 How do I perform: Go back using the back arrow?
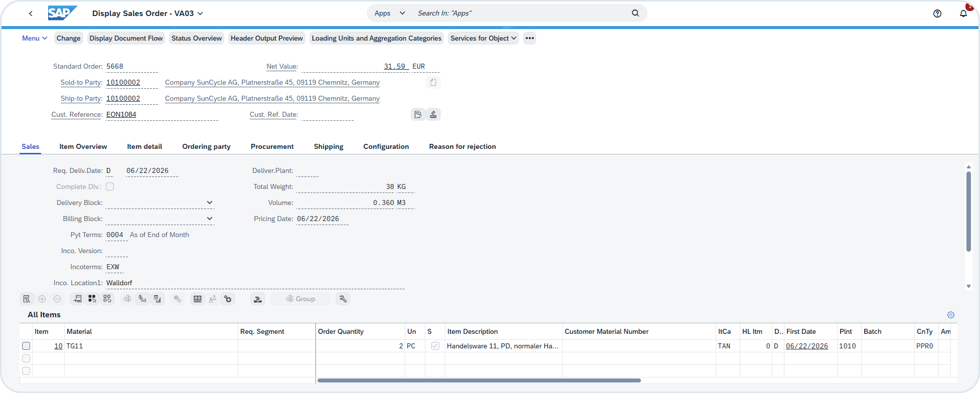[x=31, y=14]
